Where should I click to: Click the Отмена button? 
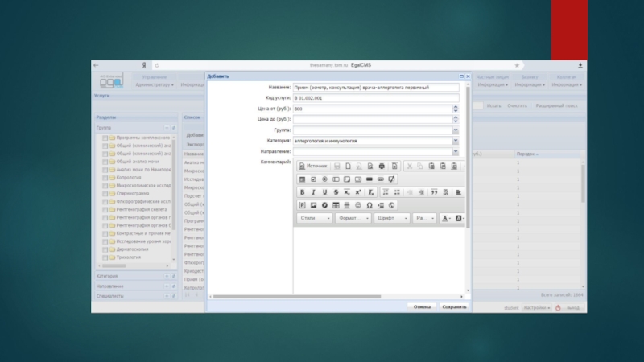click(422, 306)
